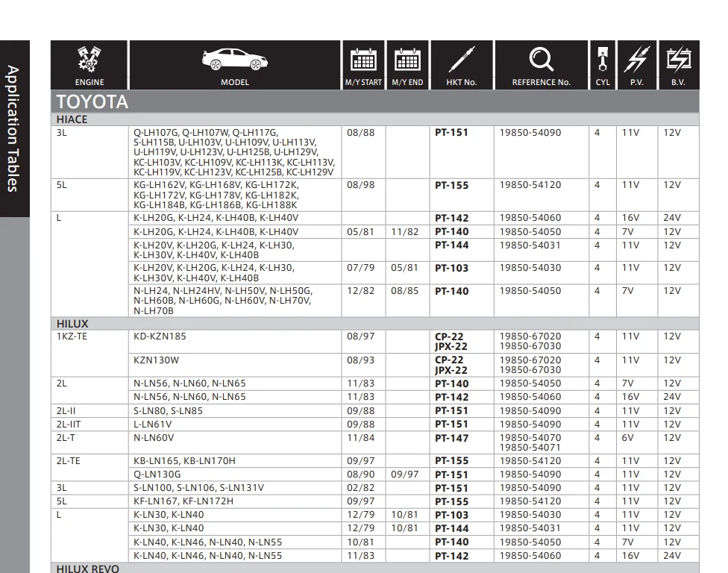Click the CYL piston icon

[603, 59]
